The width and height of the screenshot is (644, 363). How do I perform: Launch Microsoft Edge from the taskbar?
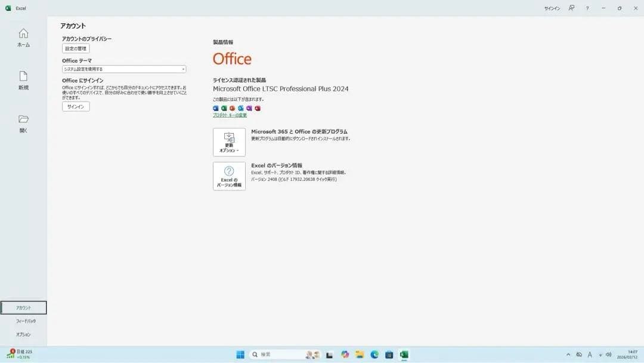tap(374, 355)
